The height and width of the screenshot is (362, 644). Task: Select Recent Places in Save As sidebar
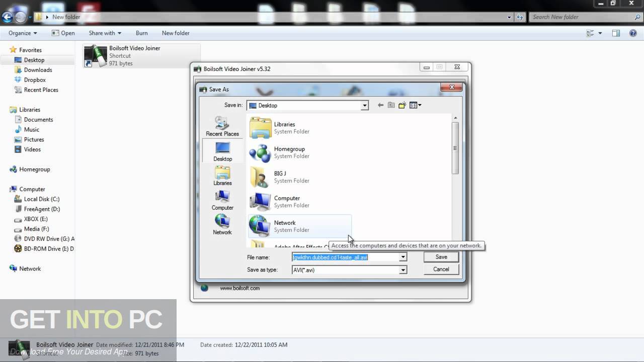(x=222, y=126)
